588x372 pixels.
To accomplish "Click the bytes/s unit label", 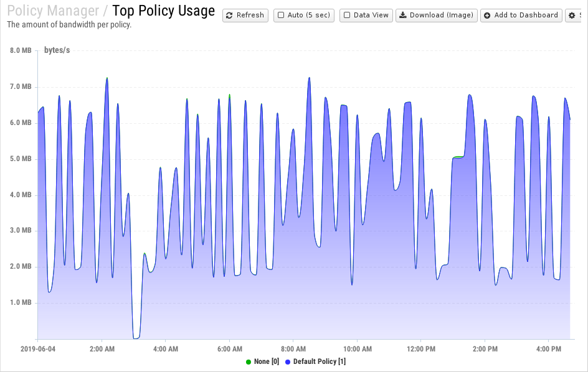I will [57, 50].
